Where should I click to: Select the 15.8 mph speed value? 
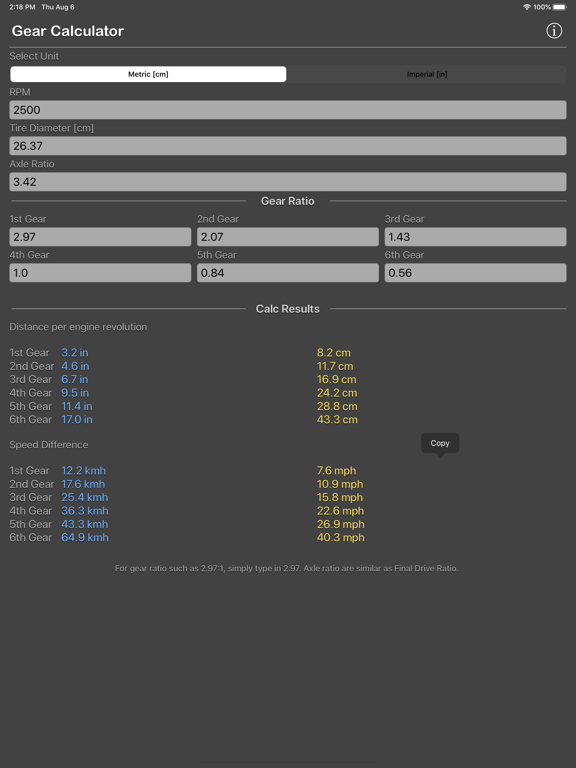point(340,497)
